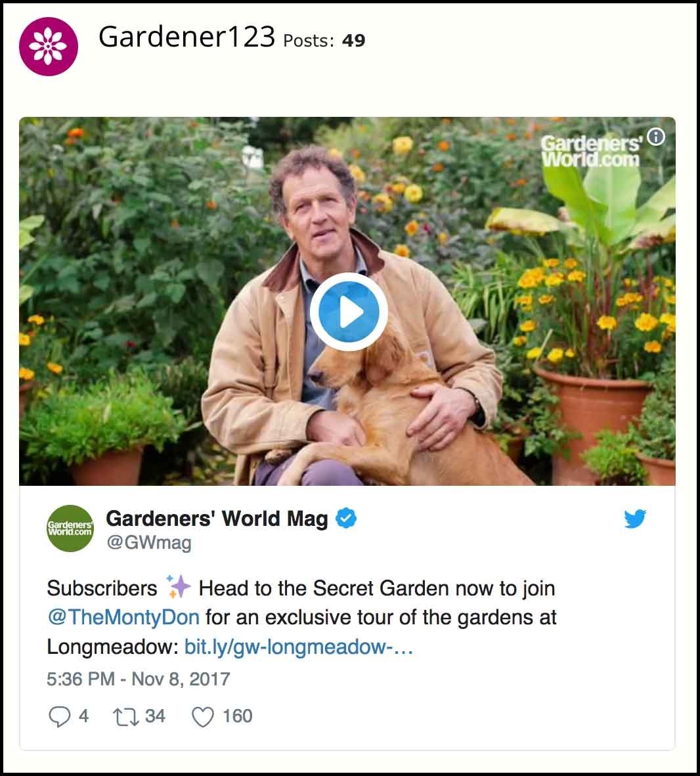
Task: Click the 160 likes count
Action: (238, 716)
